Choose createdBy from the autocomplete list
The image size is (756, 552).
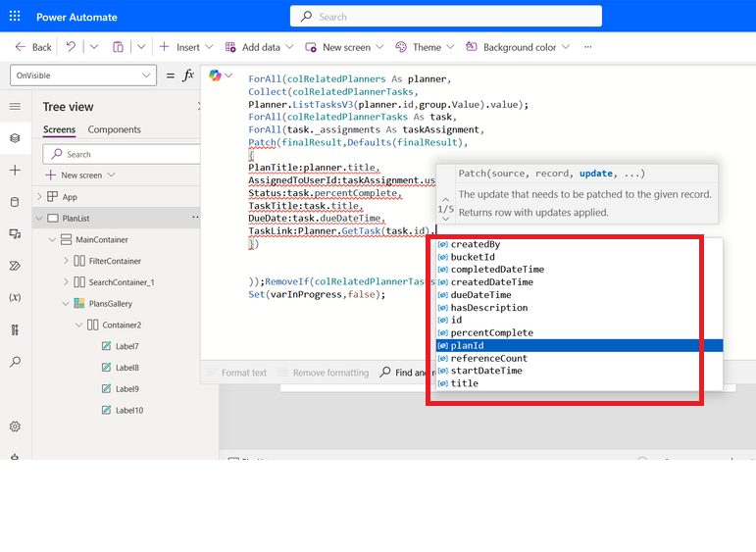point(580,244)
